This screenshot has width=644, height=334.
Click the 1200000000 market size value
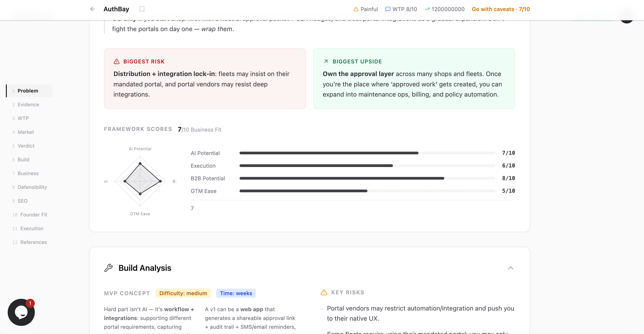tap(448, 9)
